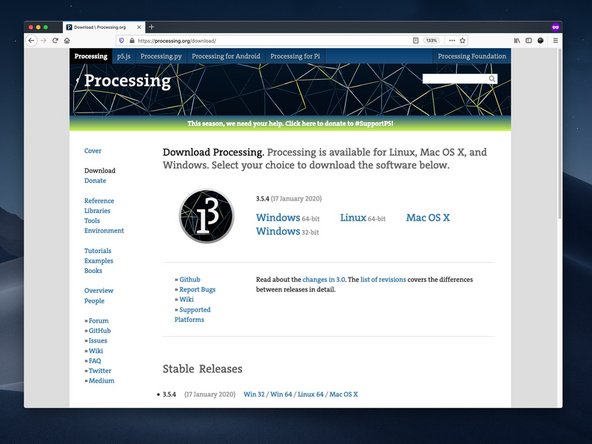This screenshot has width=592, height=444.
Task: Open the Firefox hamburger menu
Action: click(555, 40)
